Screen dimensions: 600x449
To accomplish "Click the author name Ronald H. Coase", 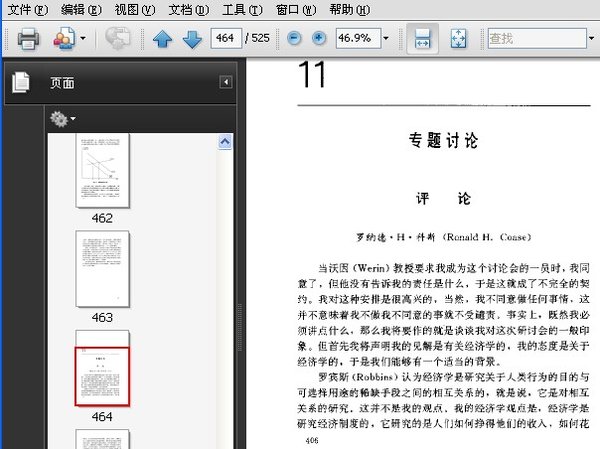I will [489, 237].
